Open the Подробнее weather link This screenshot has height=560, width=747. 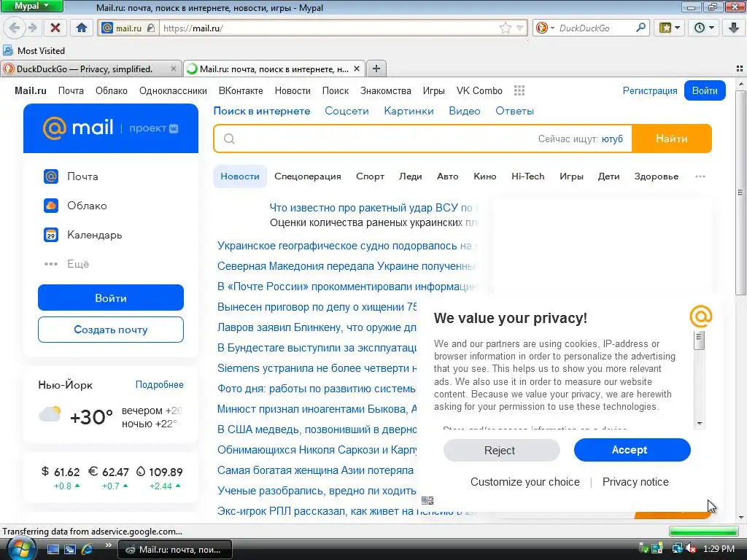159,384
